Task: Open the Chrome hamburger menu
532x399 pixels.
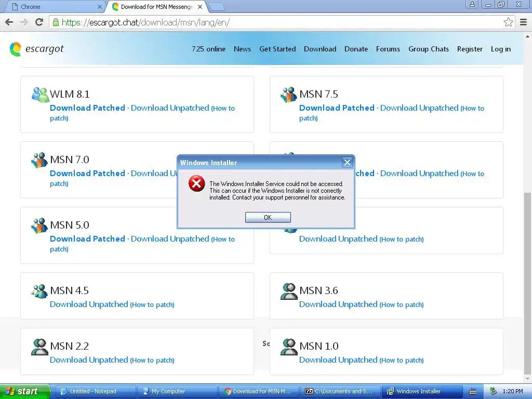Action: click(x=524, y=22)
